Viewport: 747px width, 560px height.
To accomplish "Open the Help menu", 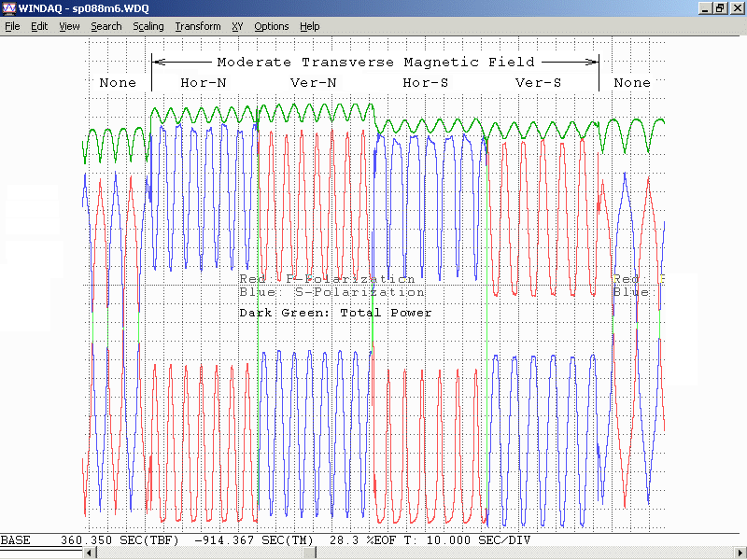I will click(309, 26).
